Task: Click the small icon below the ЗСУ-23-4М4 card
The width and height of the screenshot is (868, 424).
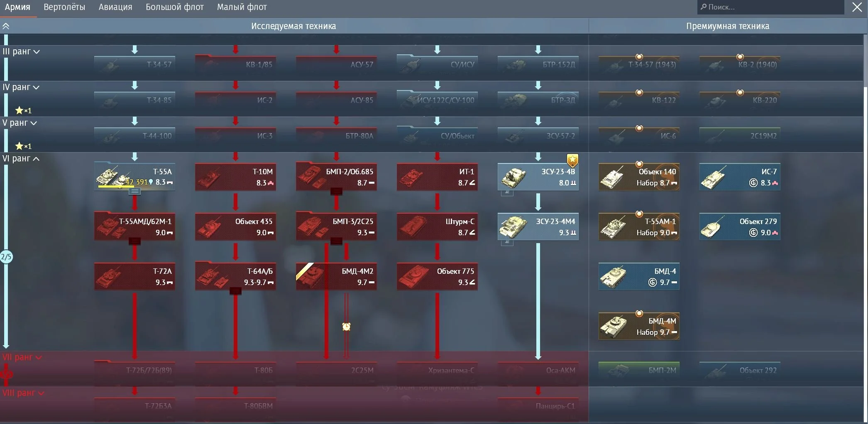Action: pyautogui.click(x=507, y=242)
